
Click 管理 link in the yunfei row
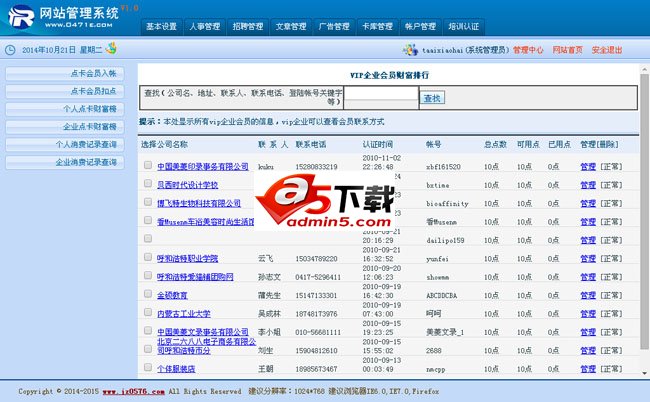coord(588,259)
